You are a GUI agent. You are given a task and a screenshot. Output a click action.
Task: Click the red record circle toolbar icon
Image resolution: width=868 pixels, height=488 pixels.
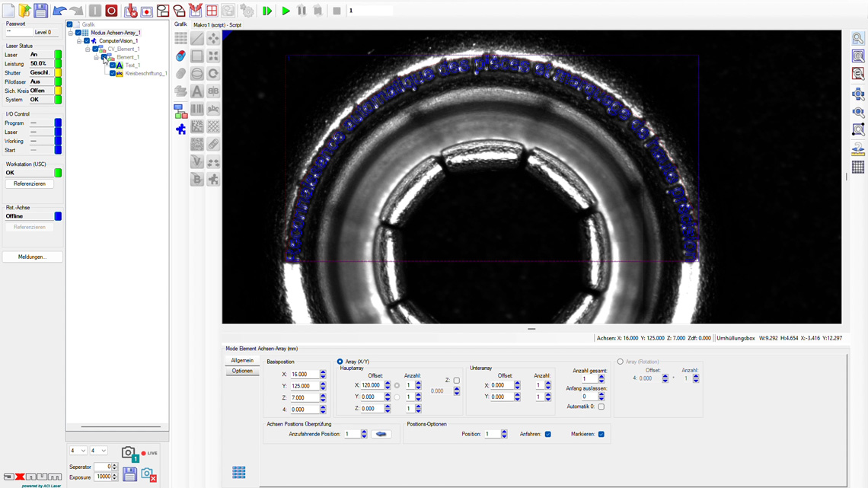(111, 11)
